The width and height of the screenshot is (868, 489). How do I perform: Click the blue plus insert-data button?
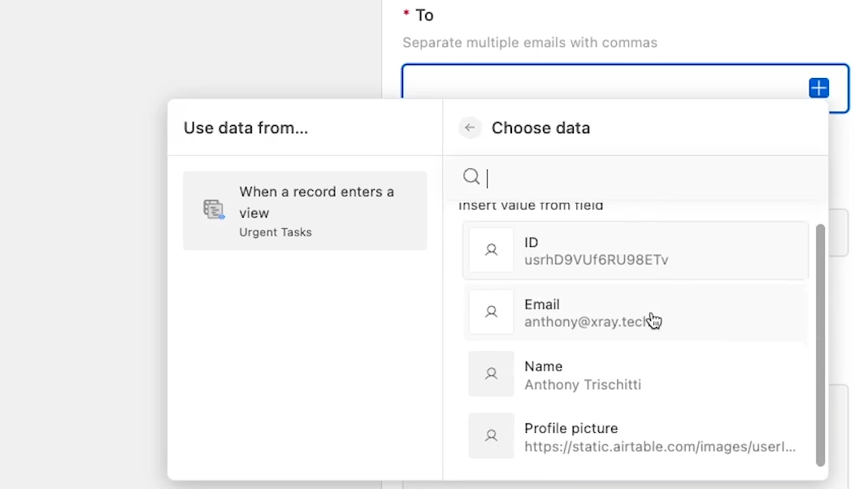point(818,88)
